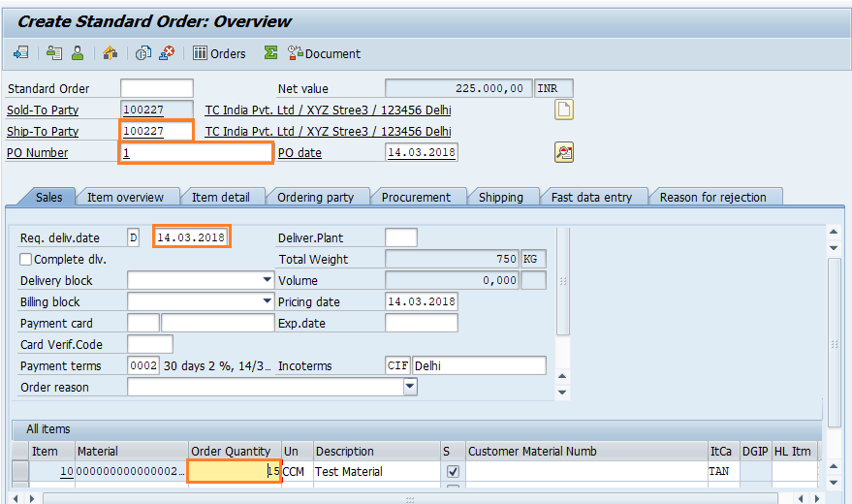
Task: Open the header output preview icon
Action: pyautogui.click(x=53, y=53)
